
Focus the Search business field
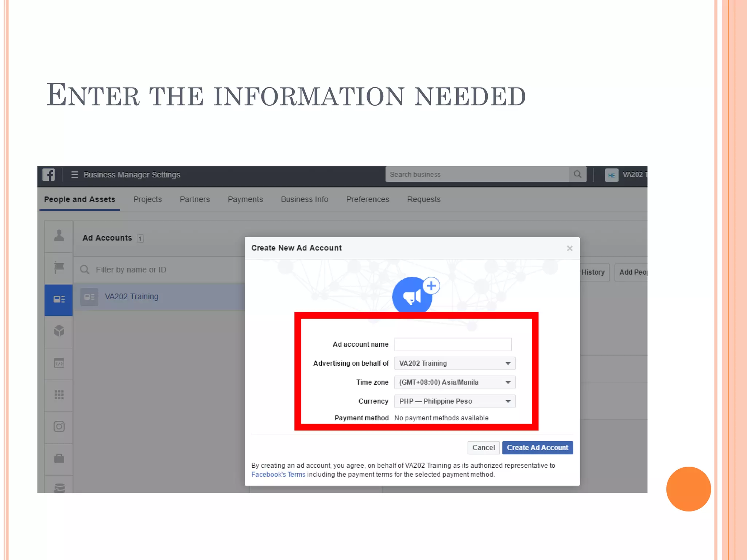(477, 174)
